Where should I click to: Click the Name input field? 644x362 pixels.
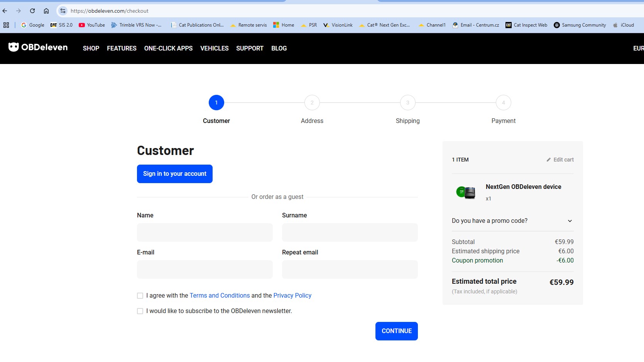pos(205,232)
